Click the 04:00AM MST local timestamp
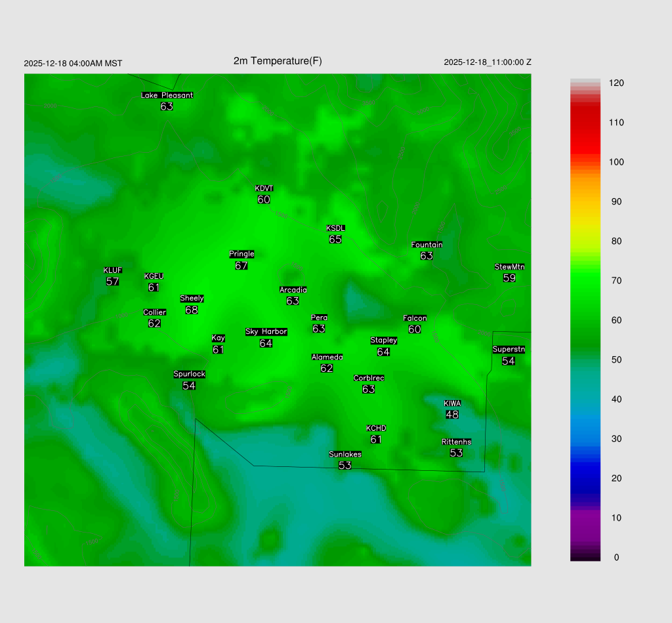 click(x=96, y=64)
